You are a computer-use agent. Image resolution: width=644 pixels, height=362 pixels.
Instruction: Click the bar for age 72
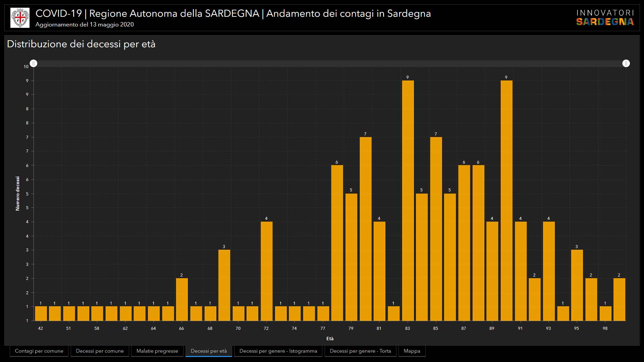tap(266, 271)
